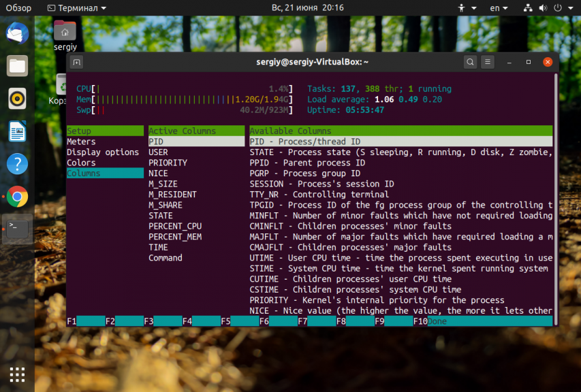Open LibreOffice Writer from the dock
Image resolution: width=581 pixels, height=392 pixels.
(17, 131)
